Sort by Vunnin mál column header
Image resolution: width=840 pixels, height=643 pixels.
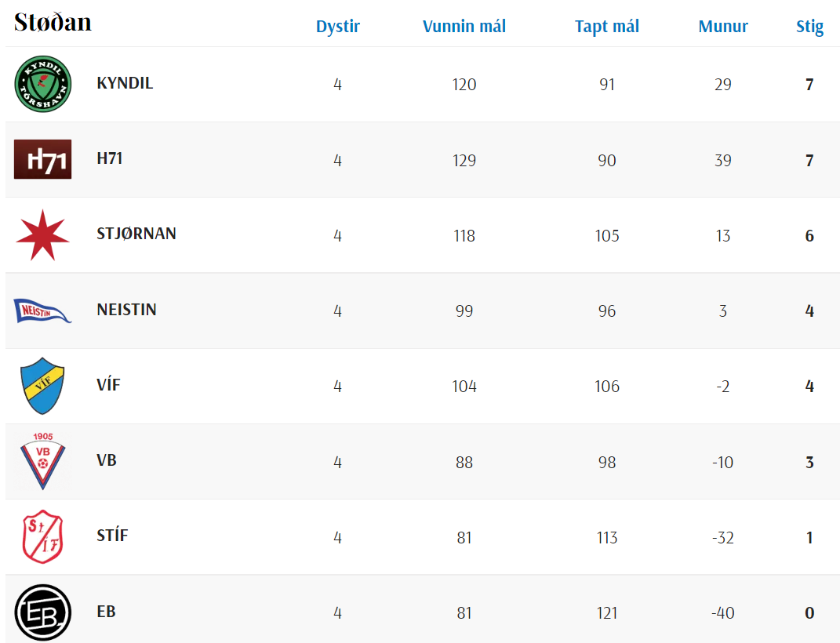pos(464,27)
